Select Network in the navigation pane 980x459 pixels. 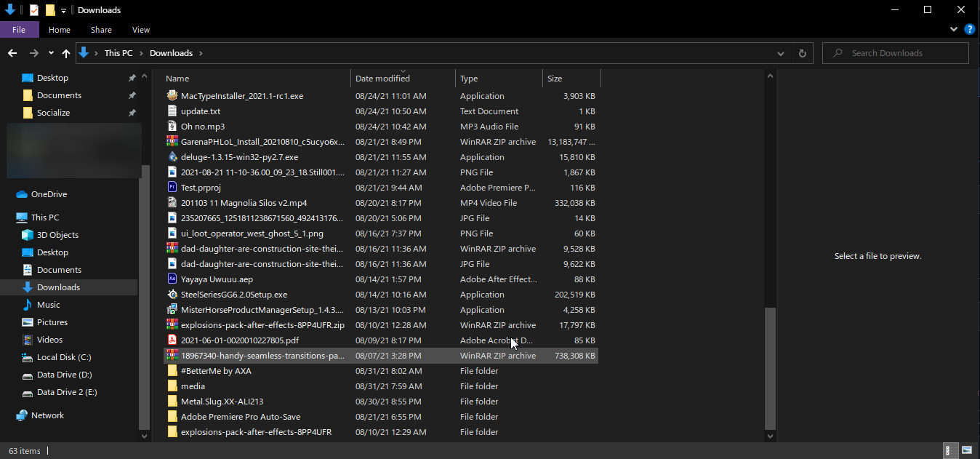[46, 415]
